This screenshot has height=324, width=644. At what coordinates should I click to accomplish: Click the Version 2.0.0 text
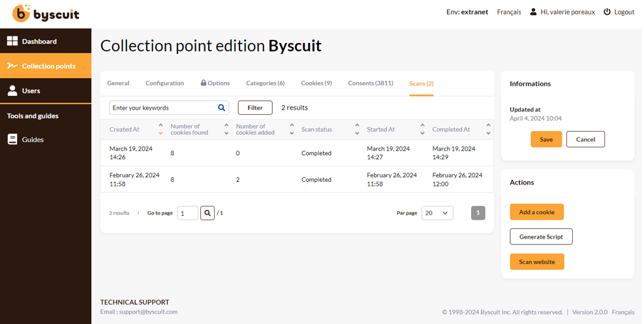pyautogui.click(x=590, y=312)
